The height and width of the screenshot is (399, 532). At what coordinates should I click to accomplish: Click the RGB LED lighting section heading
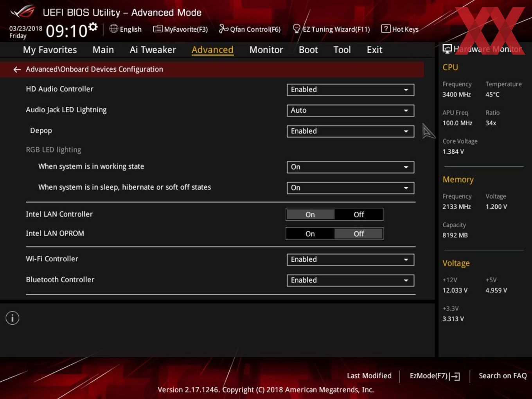[x=54, y=149]
